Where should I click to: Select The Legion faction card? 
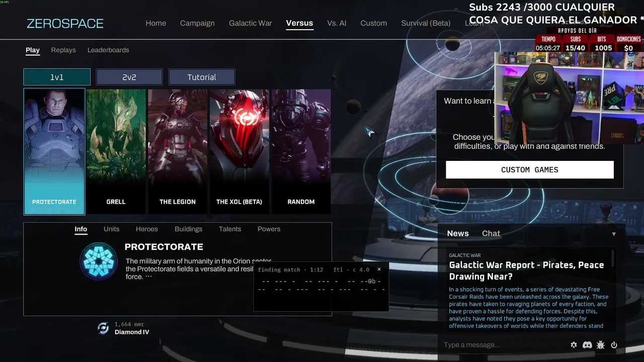pyautogui.click(x=178, y=151)
